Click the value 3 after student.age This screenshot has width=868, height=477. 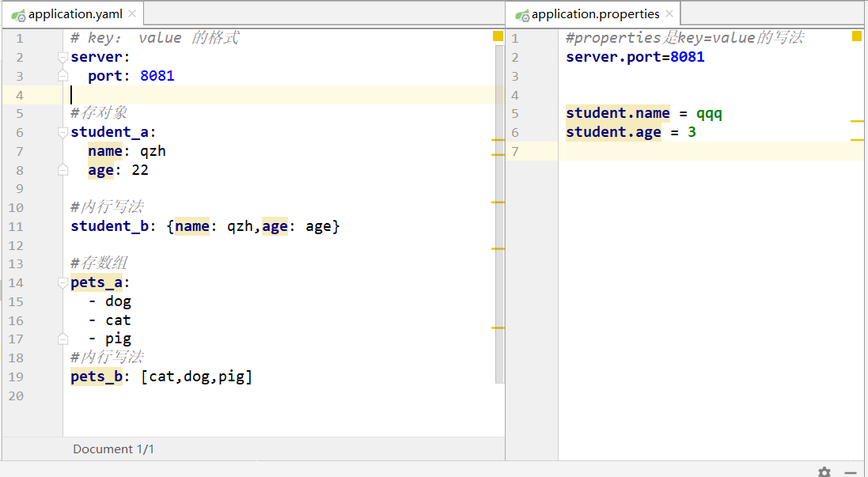pyautogui.click(x=692, y=131)
